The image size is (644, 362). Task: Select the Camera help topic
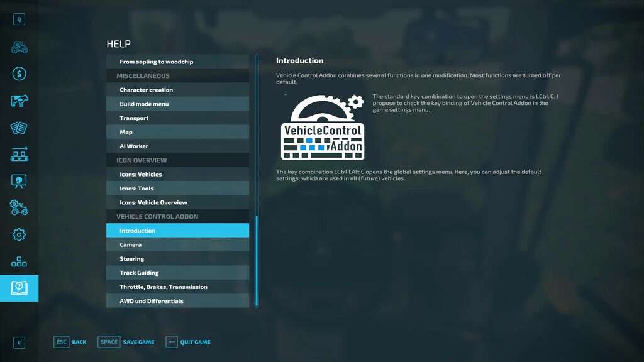click(177, 244)
